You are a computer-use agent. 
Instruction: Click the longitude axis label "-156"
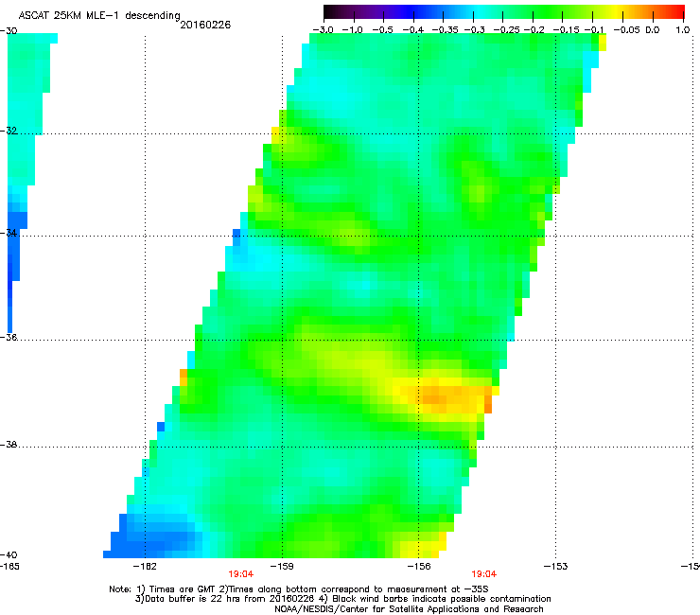tap(418, 567)
